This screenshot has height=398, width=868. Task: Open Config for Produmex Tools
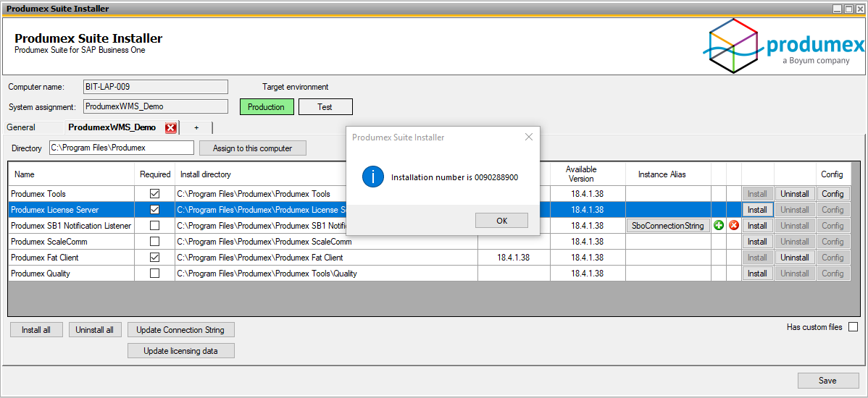[833, 194]
